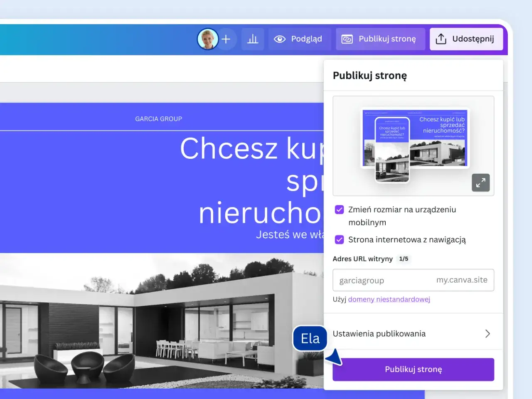532x399 pixels.
Task: Toggle Zmień rozmiar na urządzeniu mobilnym checkbox
Action: (340, 209)
